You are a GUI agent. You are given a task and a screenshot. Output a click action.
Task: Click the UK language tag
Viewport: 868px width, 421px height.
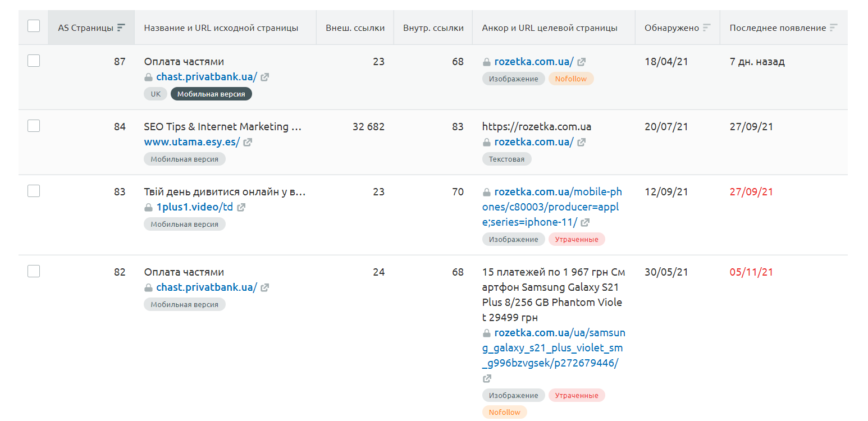156,94
